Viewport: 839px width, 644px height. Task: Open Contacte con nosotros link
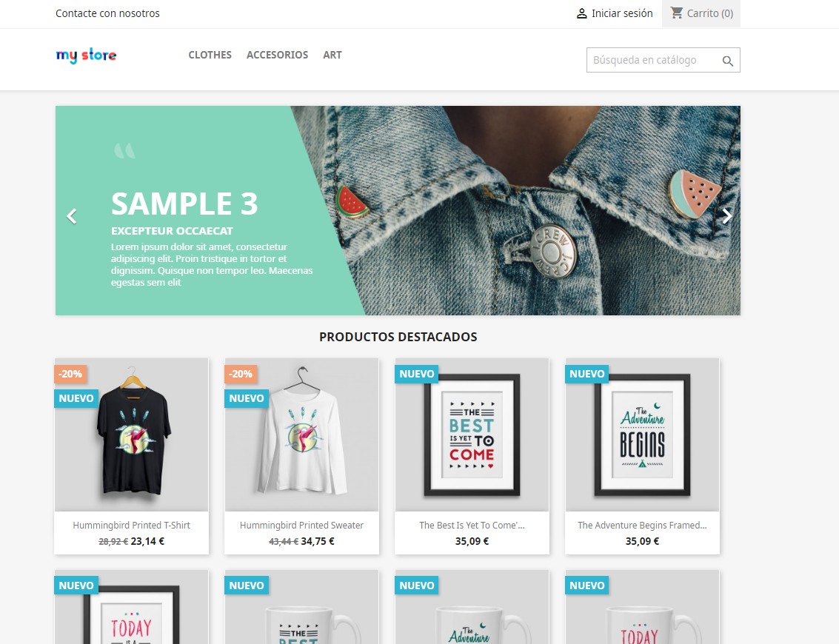pyautogui.click(x=107, y=13)
